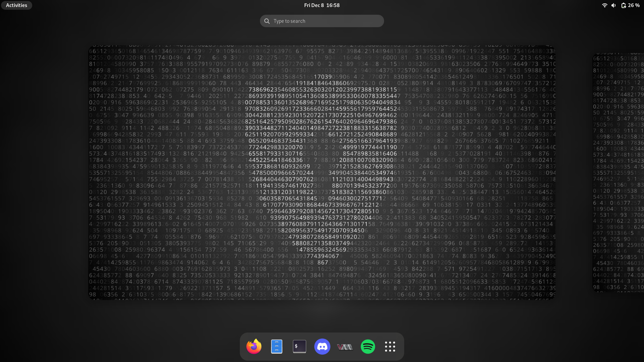Switch to the second workspace on right
This screenshot has width=644, height=362.
(x=618, y=172)
